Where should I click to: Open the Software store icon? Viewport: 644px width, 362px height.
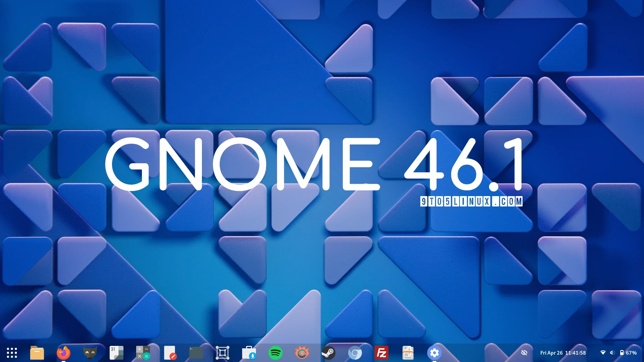(249, 353)
